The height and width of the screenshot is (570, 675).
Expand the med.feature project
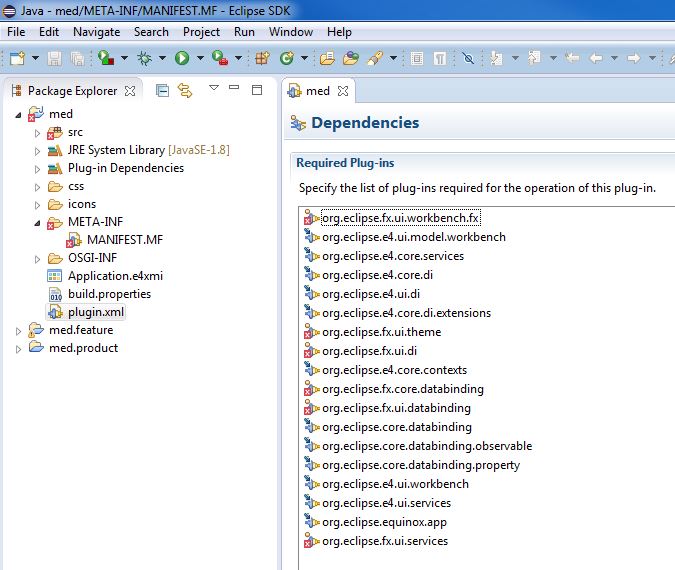click(x=18, y=331)
